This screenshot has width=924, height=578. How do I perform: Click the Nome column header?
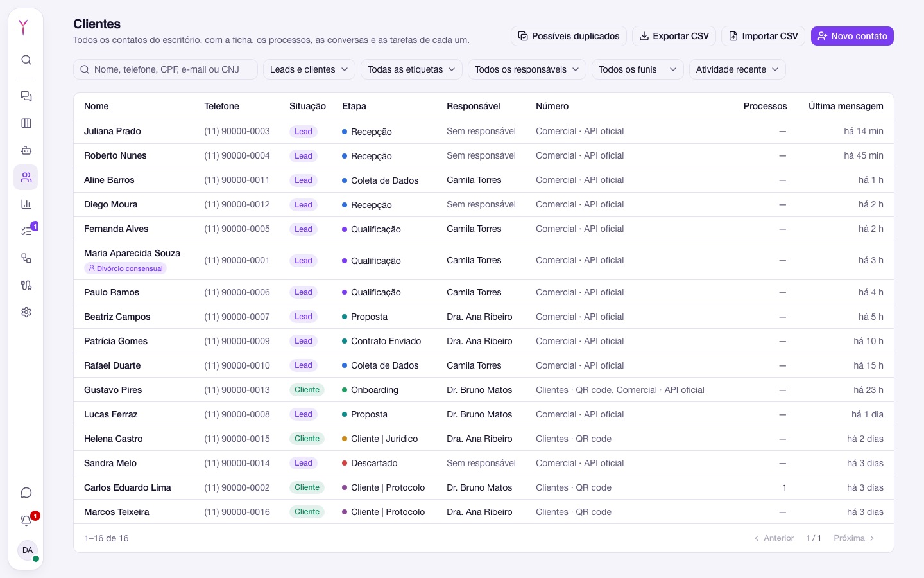pos(96,106)
